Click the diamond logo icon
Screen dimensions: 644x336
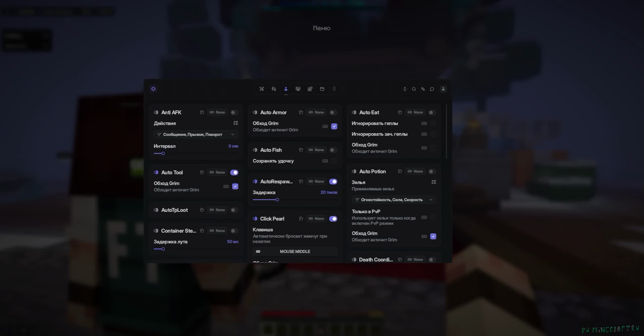point(153,89)
